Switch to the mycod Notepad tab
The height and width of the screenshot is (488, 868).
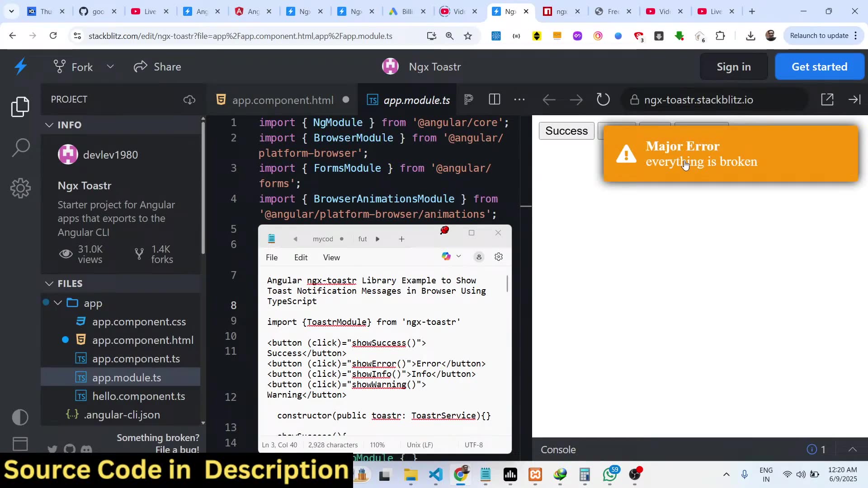tap(323, 239)
